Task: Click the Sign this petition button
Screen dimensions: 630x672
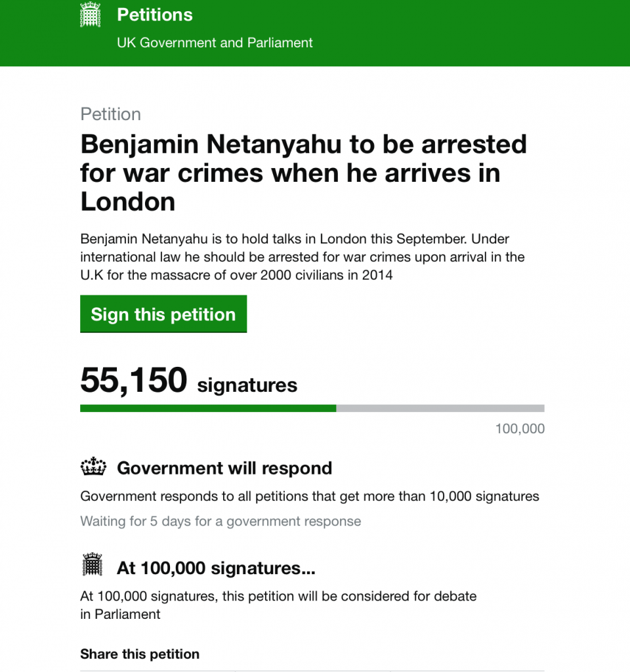Action: (x=163, y=314)
